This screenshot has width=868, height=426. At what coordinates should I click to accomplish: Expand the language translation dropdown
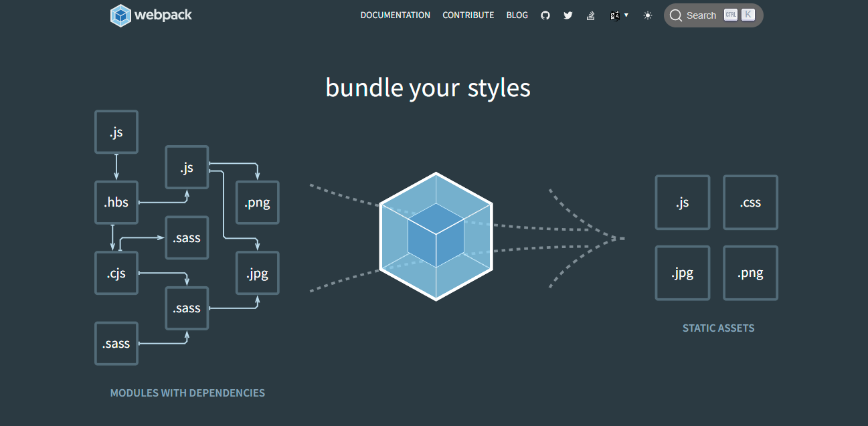click(x=619, y=15)
